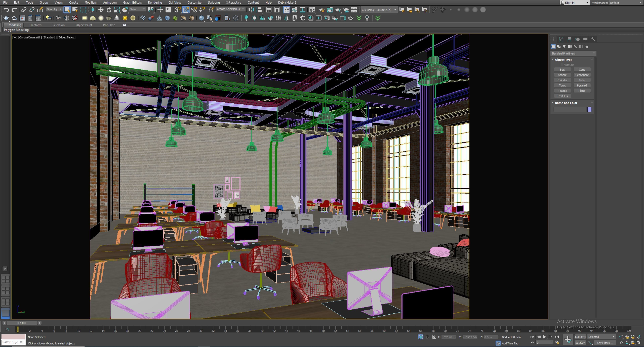Open Render Setup teapot icon
The height and width of the screenshot is (347, 644).
tap(322, 10)
